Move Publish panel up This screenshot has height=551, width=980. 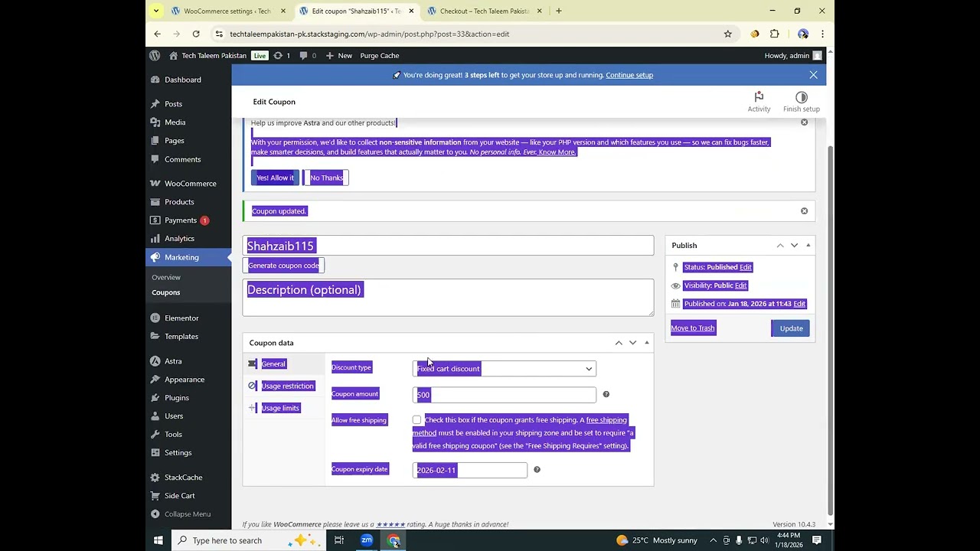[x=780, y=246]
